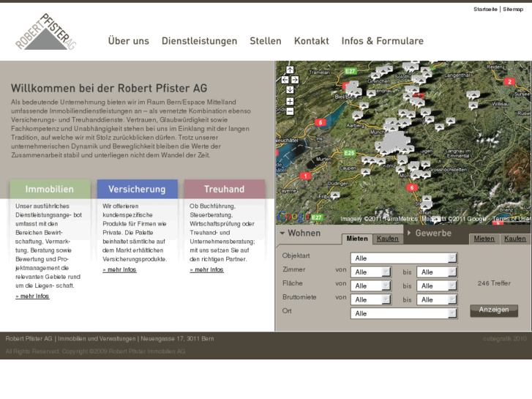
Task: Click the Neuengasse 17, 3011 Bern footer address
Action: pyautogui.click(x=177, y=338)
